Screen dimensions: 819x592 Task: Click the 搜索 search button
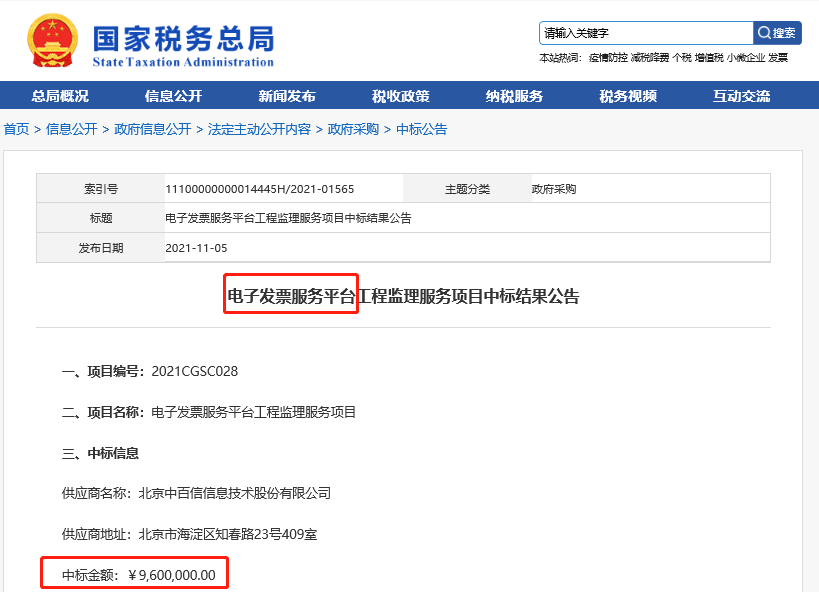(x=777, y=33)
